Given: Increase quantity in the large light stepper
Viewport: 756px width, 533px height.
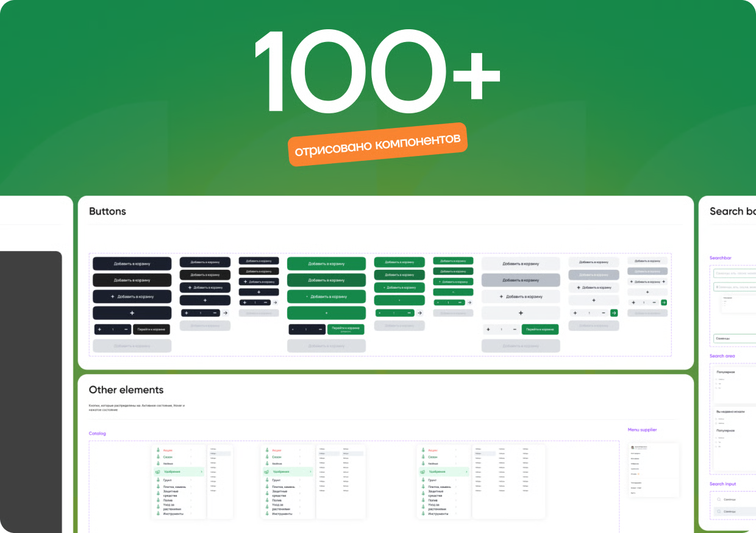Looking at the screenshot, I should tap(488, 330).
